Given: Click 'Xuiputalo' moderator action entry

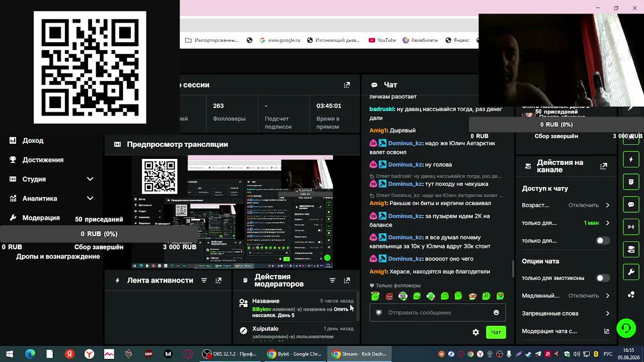Looking at the screenshot, I should [x=265, y=329].
